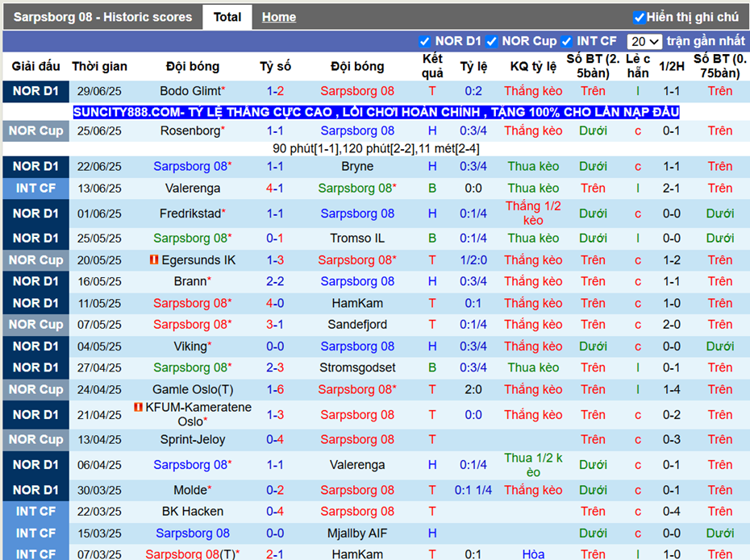
Task: Select the Gamle Oslo(T) team name
Action: [x=193, y=389]
